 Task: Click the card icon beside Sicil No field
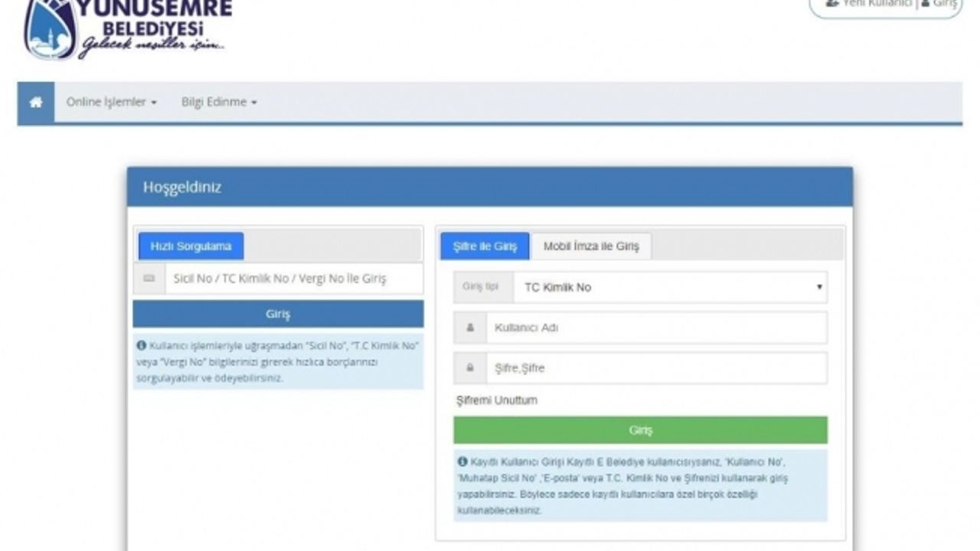pos(149,279)
